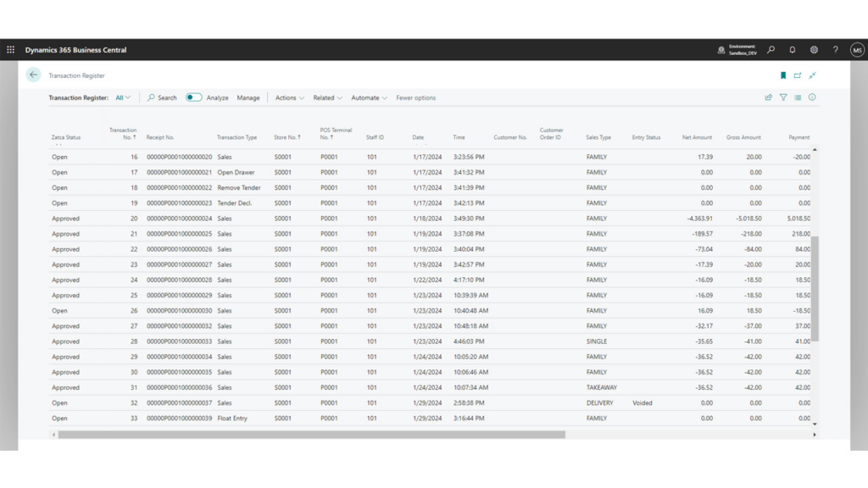The width and height of the screenshot is (868, 488).
Task: Expand the Related menu
Action: [327, 97]
